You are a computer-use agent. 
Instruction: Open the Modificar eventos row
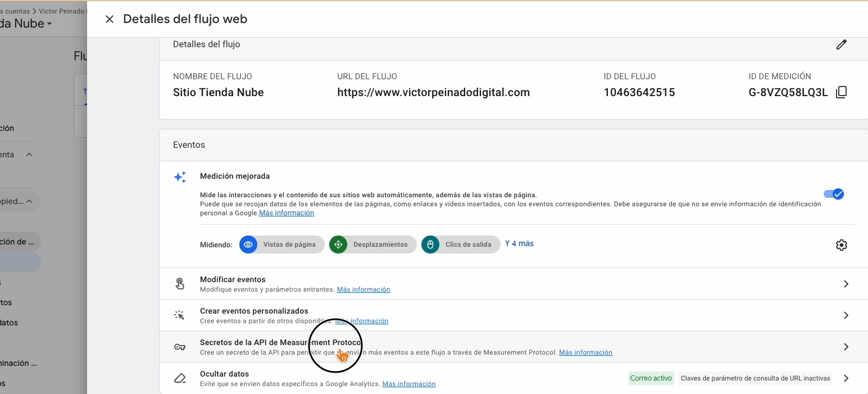(x=513, y=284)
